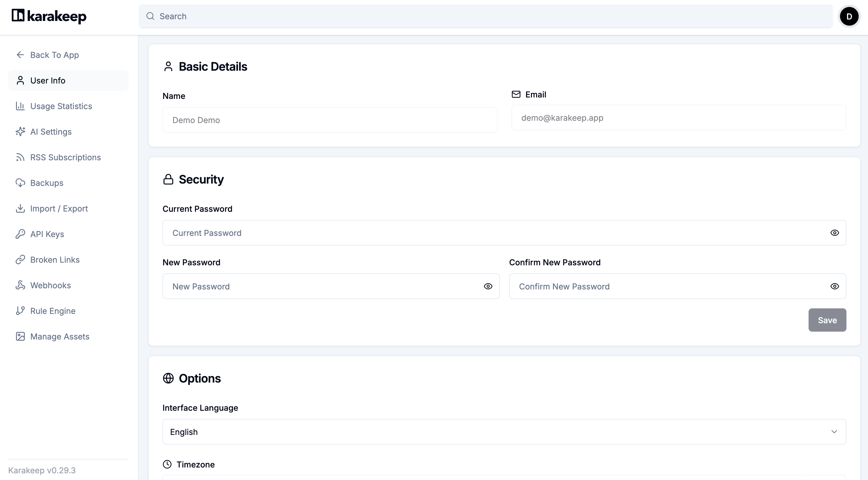This screenshot has width=868, height=480.
Task: Click the Webhooks icon in sidebar
Action: click(20, 285)
